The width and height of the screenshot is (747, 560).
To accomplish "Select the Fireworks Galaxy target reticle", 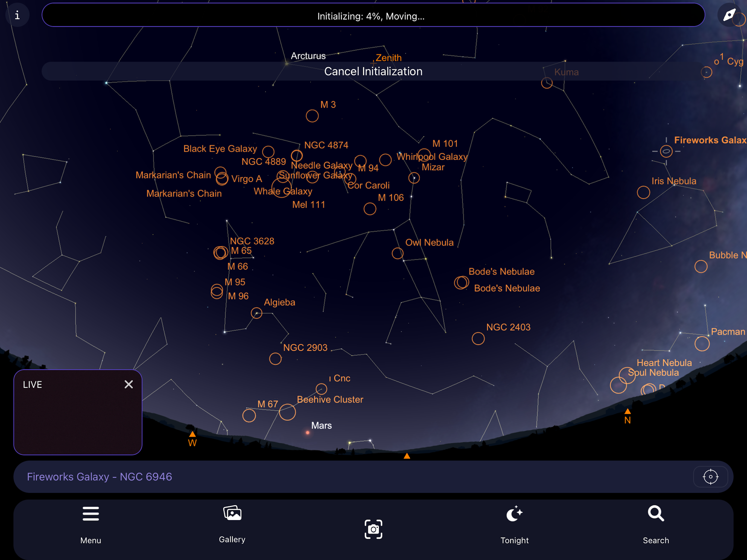I will click(666, 151).
